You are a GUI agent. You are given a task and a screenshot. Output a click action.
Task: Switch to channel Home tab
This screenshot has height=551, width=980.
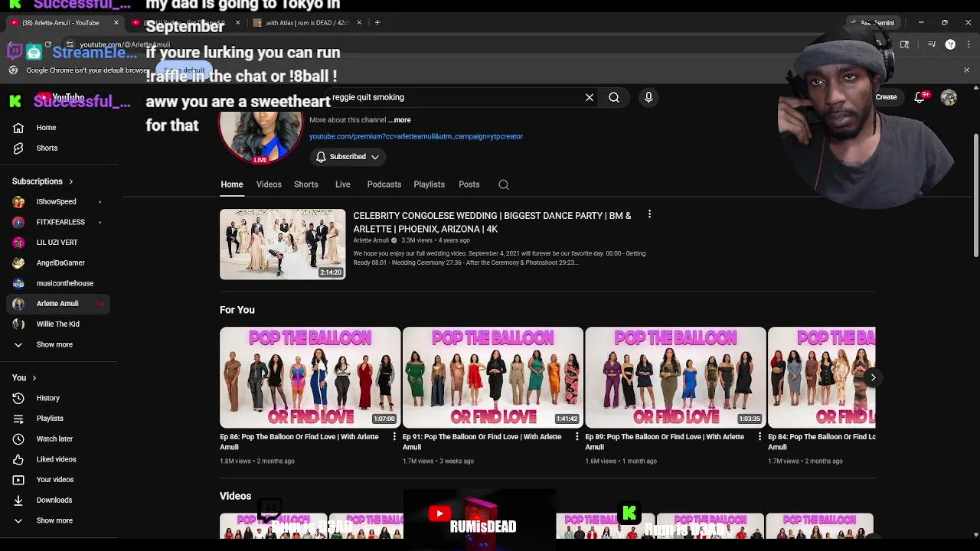coord(232,184)
